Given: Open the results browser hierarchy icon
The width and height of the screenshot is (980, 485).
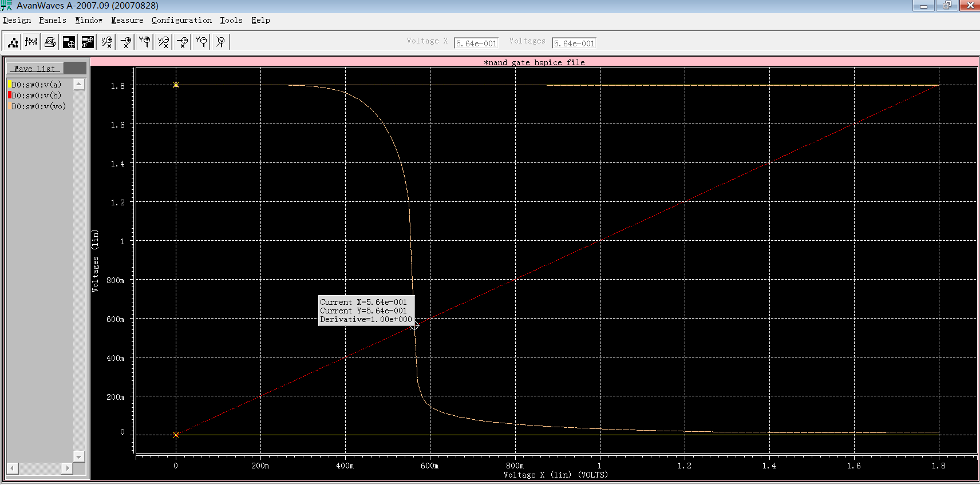Looking at the screenshot, I should pyautogui.click(x=13, y=42).
